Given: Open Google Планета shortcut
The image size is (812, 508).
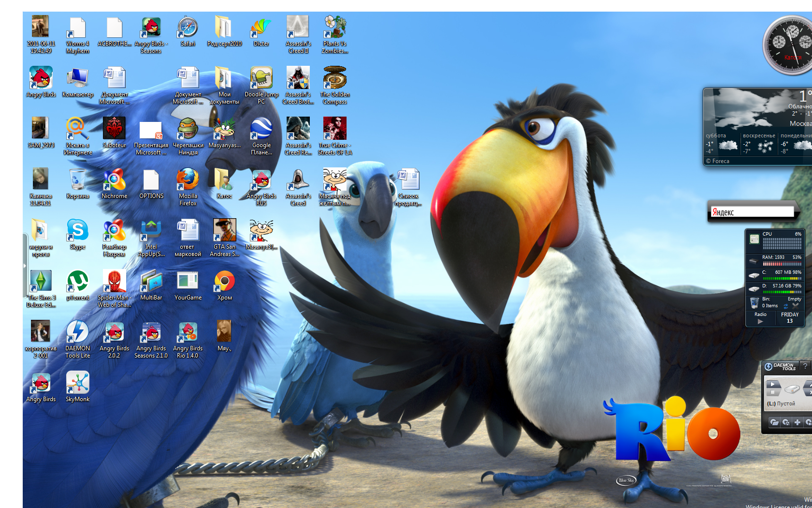Looking at the screenshot, I should tap(261, 136).
